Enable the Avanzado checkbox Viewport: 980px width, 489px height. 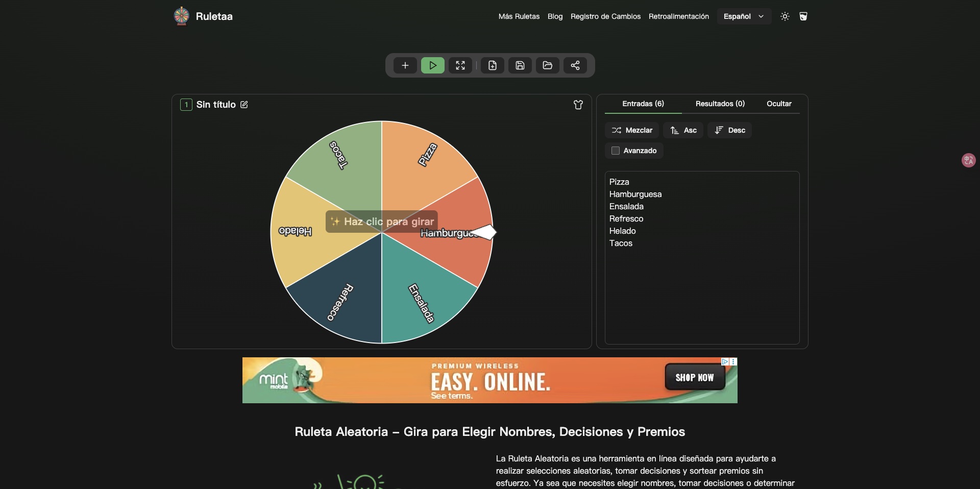tap(616, 151)
